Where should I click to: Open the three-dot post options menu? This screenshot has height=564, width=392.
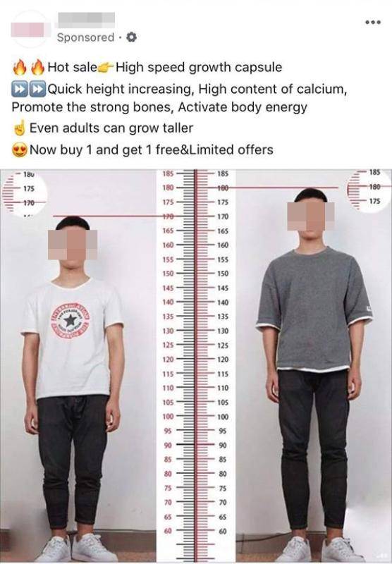coord(372,23)
